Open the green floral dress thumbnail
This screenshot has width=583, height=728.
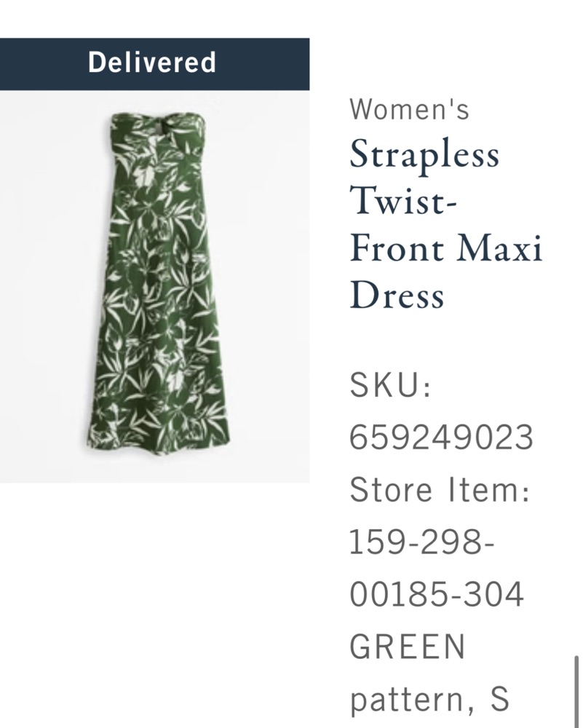coord(154,286)
